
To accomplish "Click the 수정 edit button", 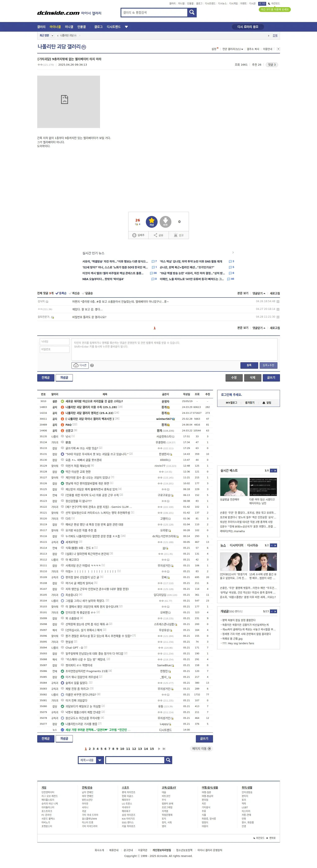I will (x=234, y=378).
